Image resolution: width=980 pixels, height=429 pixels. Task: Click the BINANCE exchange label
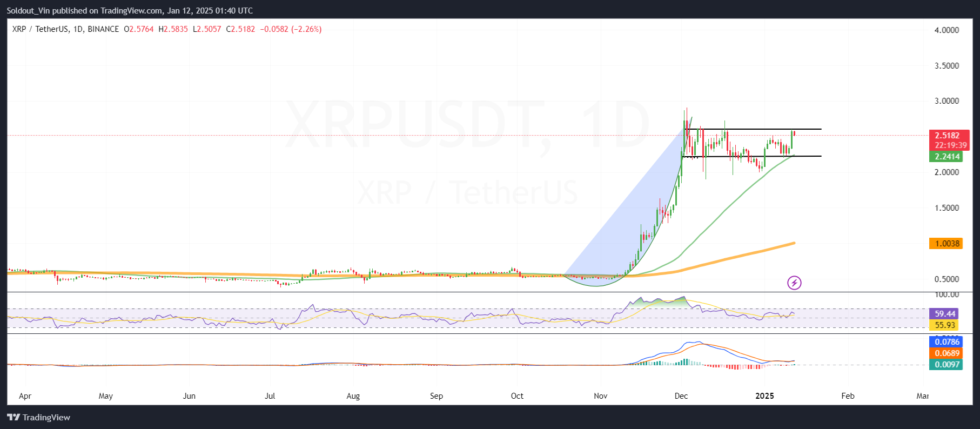(103, 29)
